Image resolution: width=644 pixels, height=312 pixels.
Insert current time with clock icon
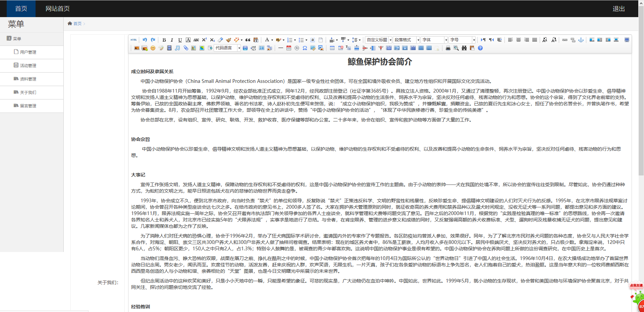point(297,48)
